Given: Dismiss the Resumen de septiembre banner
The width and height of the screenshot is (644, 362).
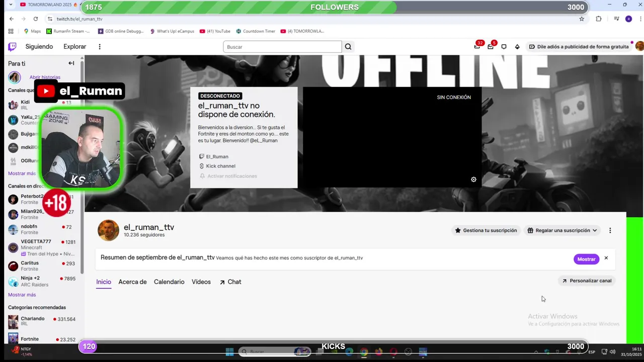Looking at the screenshot, I should tap(606, 258).
